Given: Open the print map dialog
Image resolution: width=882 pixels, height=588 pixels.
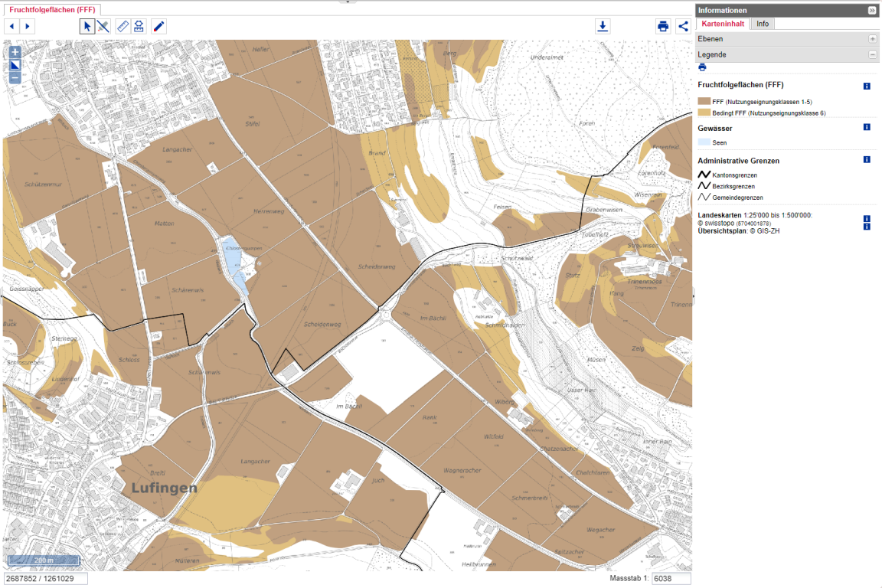Looking at the screenshot, I should coord(663,26).
